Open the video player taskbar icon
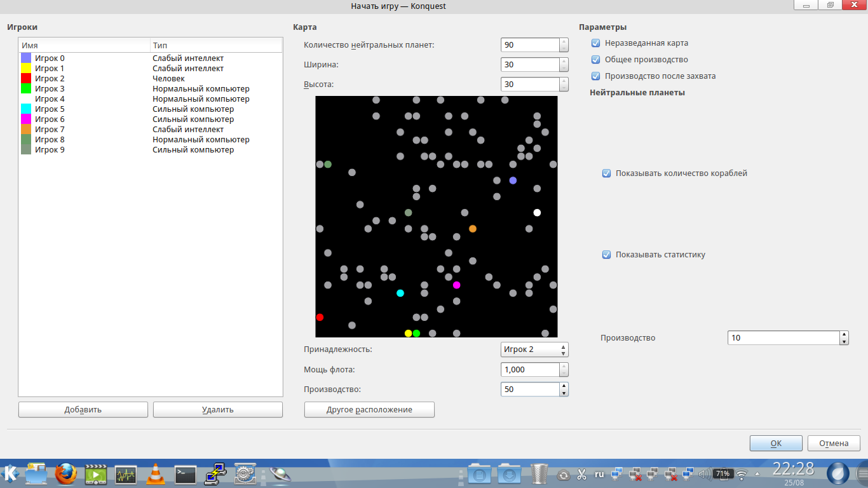 [x=96, y=473]
